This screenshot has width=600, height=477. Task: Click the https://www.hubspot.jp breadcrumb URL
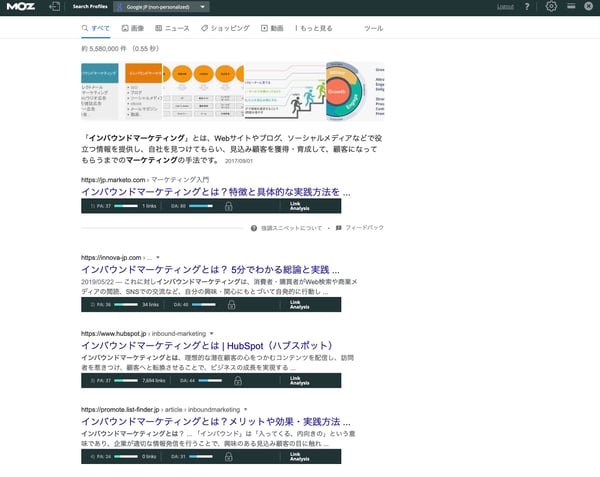(114, 334)
